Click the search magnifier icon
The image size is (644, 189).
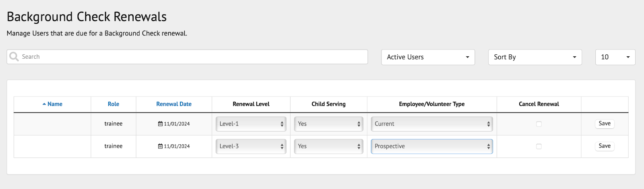tap(14, 57)
